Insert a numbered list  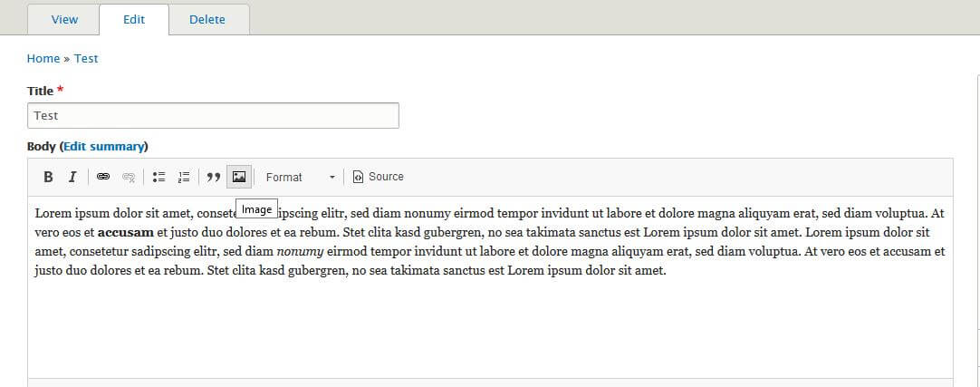(x=184, y=177)
